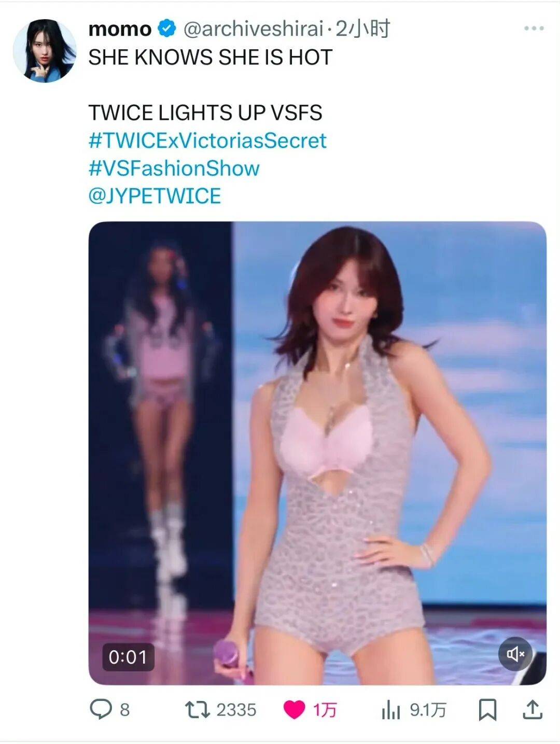560x744 pixels.
Task: Click the share upload arrow icon
Action: tap(532, 709)
